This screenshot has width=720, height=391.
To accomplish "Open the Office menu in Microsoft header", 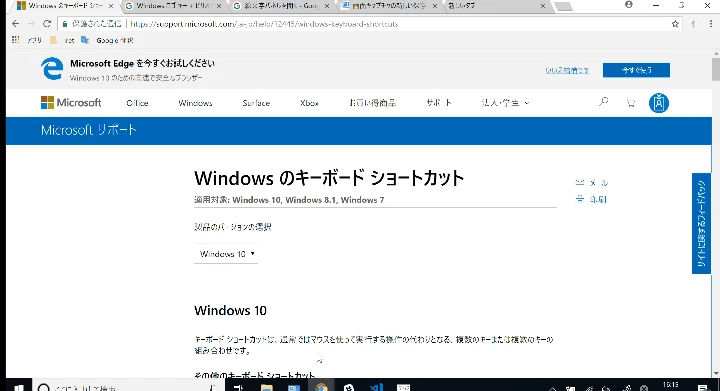I will [137, 103].
